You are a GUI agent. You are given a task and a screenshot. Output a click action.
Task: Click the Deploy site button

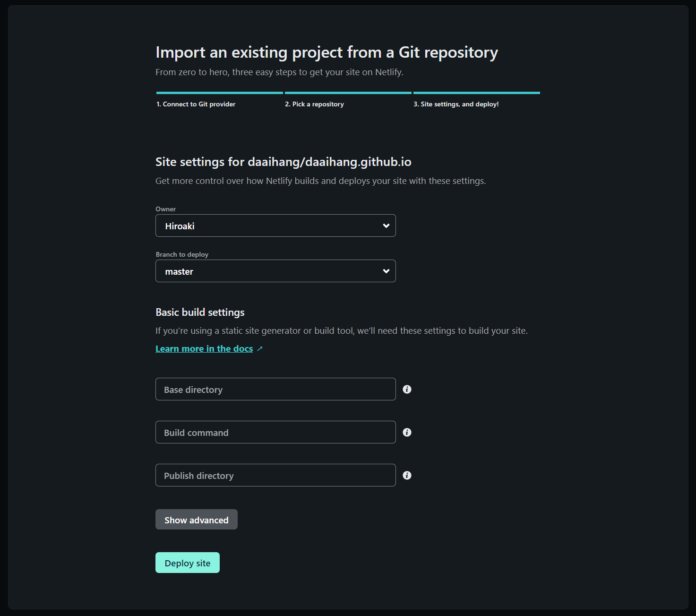click(188, 563)
